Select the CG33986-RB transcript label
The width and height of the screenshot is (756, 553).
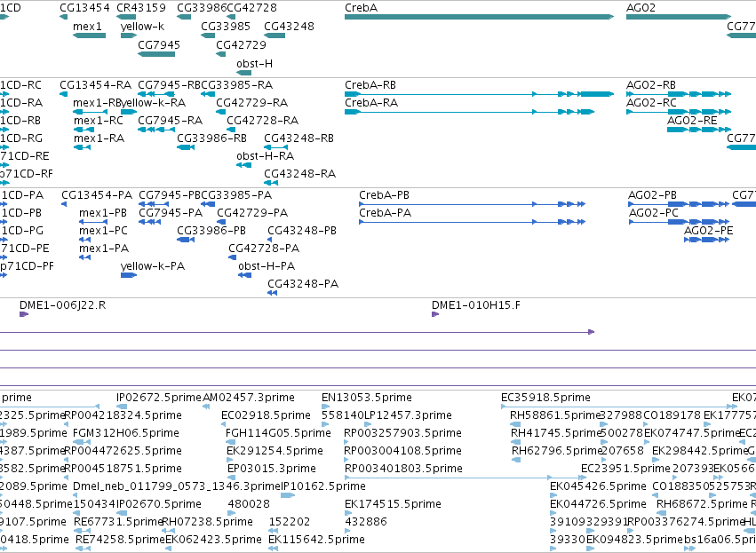[211, 138]
